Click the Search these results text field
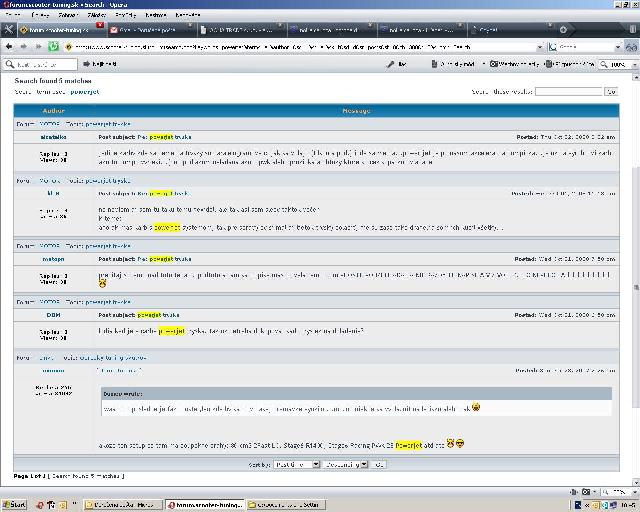 (568, 91)
